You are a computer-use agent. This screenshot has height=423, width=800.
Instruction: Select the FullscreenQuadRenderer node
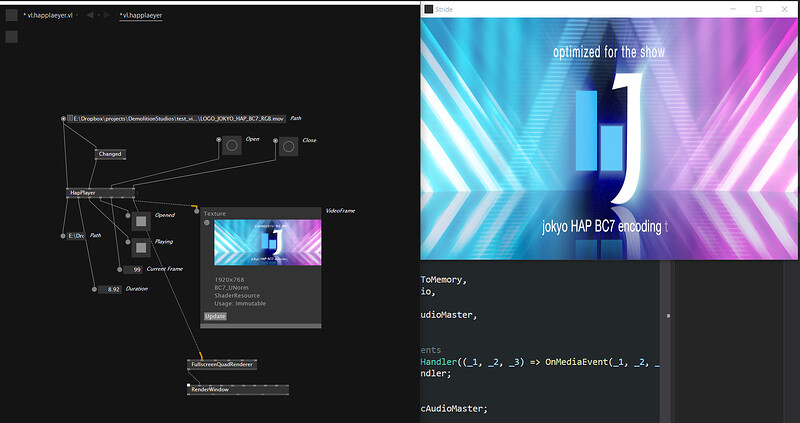coord(222,364)
